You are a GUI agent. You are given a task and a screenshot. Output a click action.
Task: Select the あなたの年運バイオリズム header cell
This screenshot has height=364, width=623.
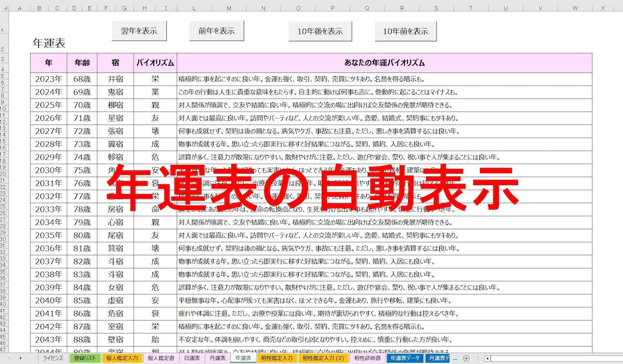385,63
